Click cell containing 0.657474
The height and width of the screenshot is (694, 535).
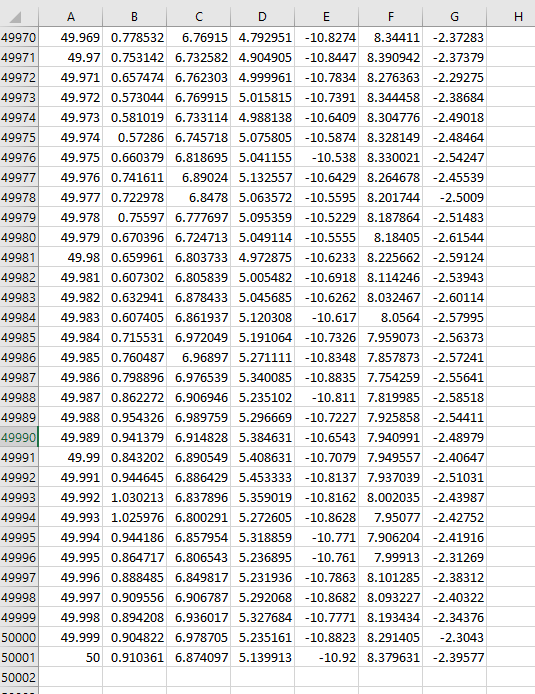(x=135, y=77)
